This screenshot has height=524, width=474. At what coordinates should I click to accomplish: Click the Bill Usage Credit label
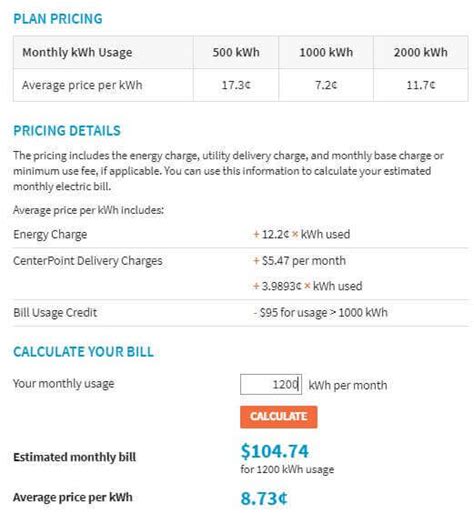pos(55,312)
